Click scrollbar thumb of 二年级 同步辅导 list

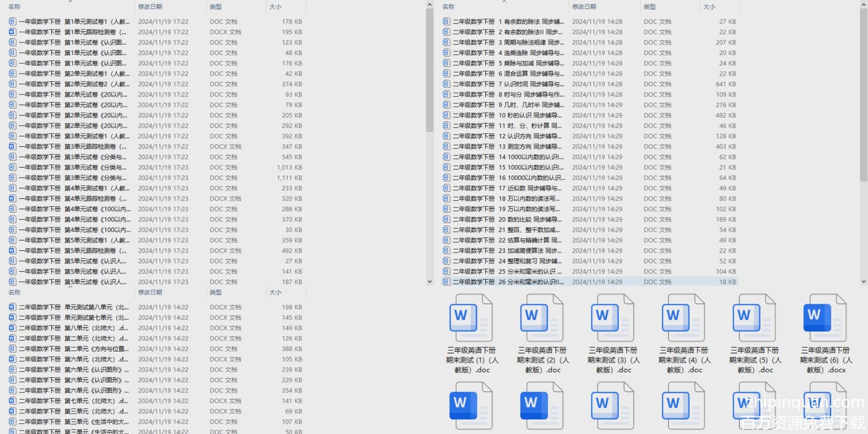864,95
